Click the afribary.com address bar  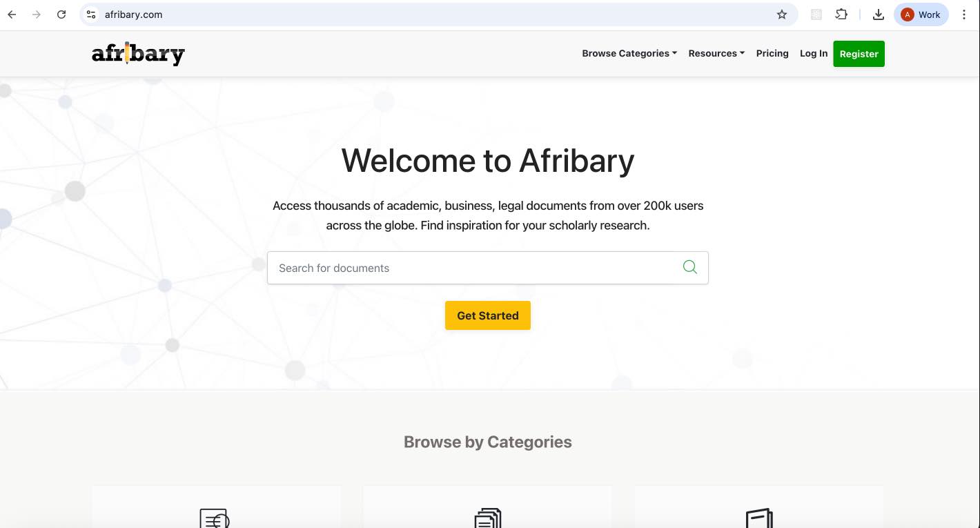(414, 14)
